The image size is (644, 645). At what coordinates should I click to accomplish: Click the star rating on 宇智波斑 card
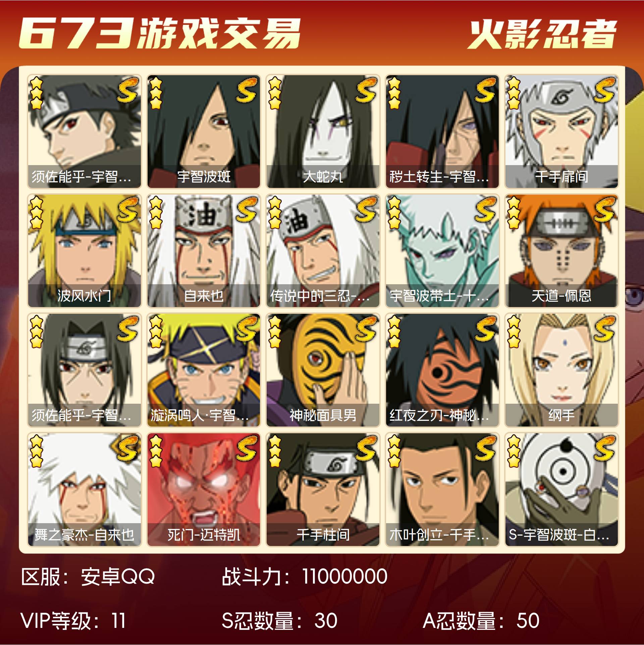point(156,93)
